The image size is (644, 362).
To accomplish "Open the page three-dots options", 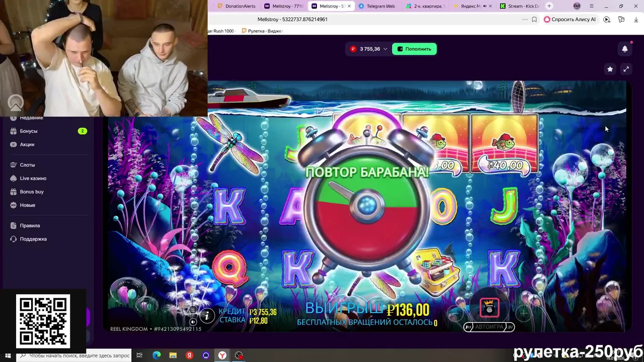I will [525, 20].
